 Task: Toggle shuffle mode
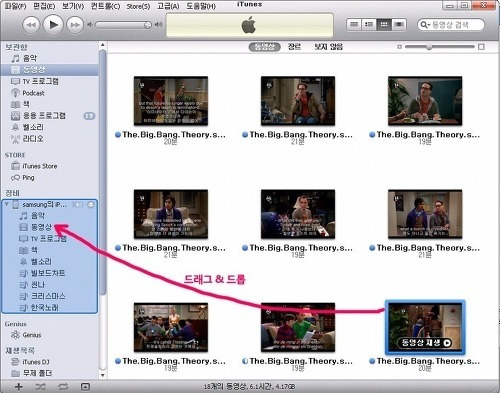[x=41, y=387]
